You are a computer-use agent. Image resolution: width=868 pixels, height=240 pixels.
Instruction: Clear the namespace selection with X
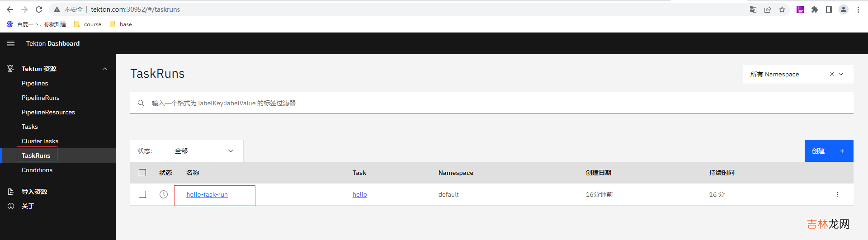click(x=831, y=74)
